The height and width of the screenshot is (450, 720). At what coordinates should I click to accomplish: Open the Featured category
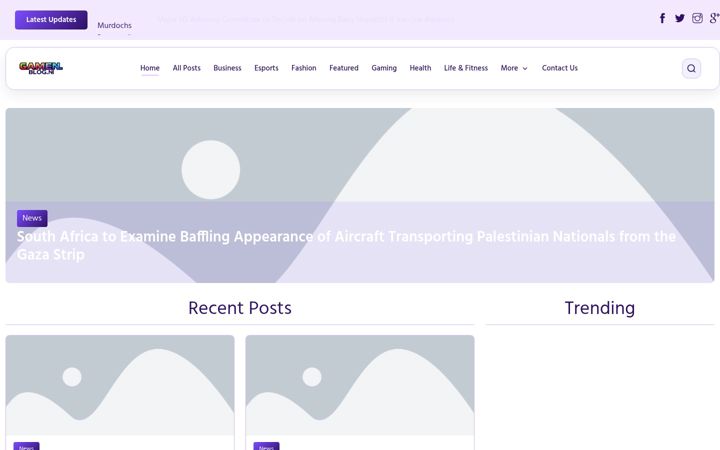(343, 68)
